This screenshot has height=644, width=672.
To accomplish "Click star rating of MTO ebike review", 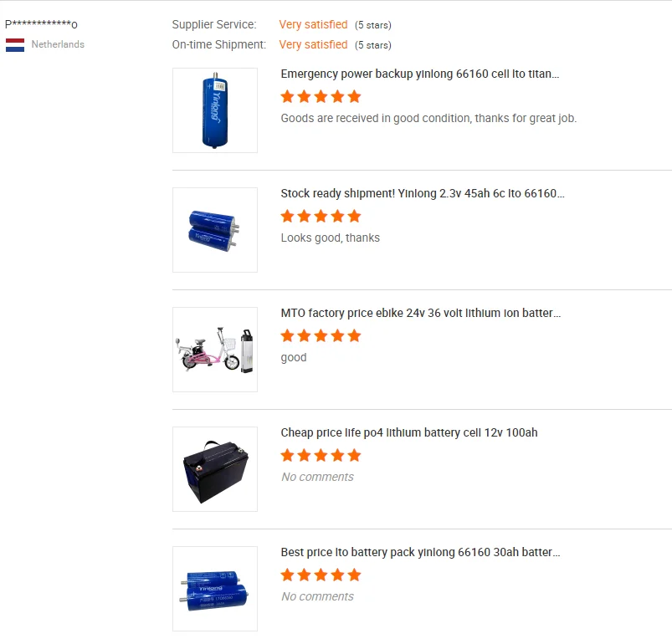I will pyautogui.click(x=321, y=335).
